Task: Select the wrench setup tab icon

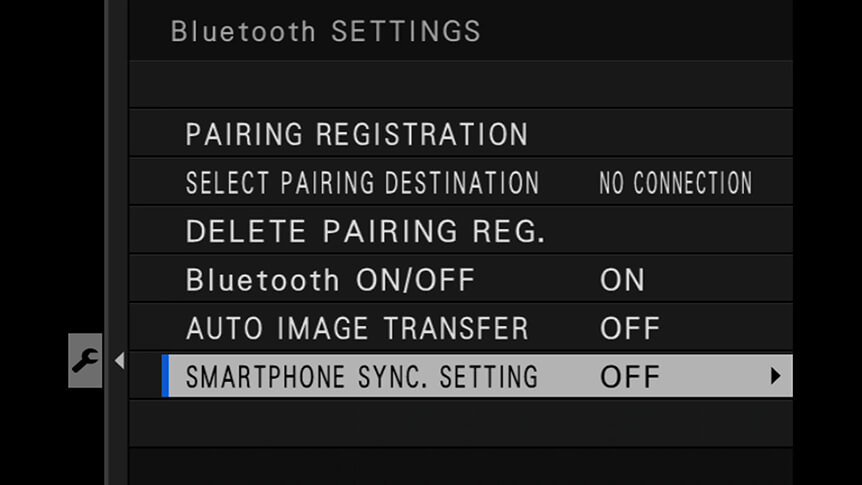Action: [x=85, y=361]
